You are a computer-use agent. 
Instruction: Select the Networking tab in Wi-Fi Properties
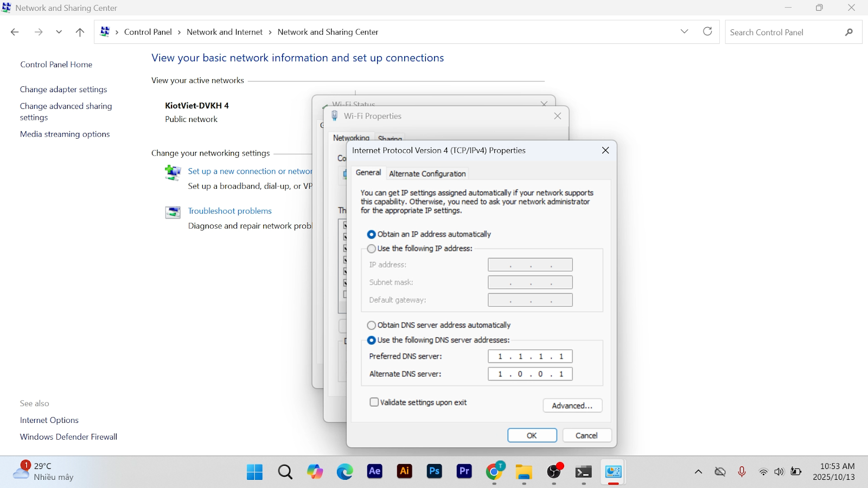[x=351, y=138]
